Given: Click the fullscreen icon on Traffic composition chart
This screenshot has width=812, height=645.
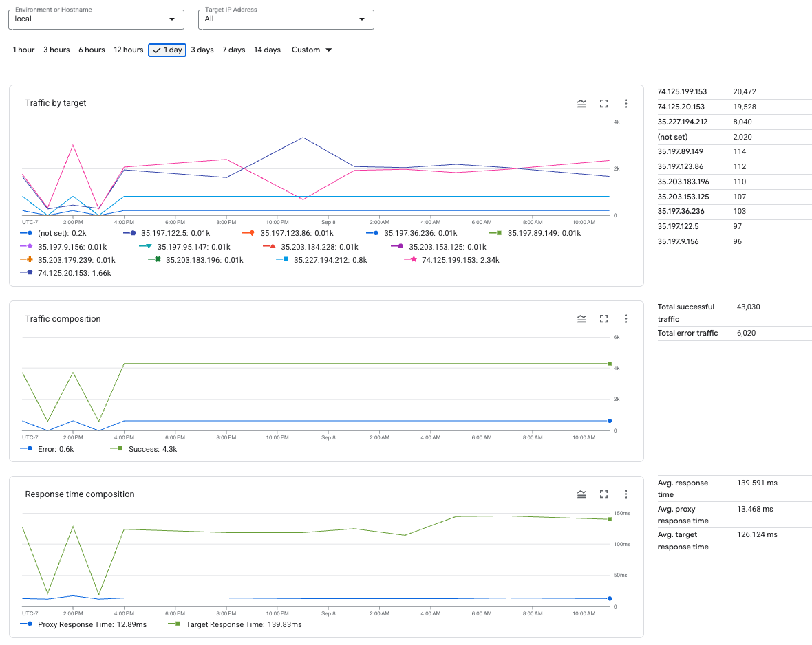Looking at the screenshot, I should click(603, 318).
